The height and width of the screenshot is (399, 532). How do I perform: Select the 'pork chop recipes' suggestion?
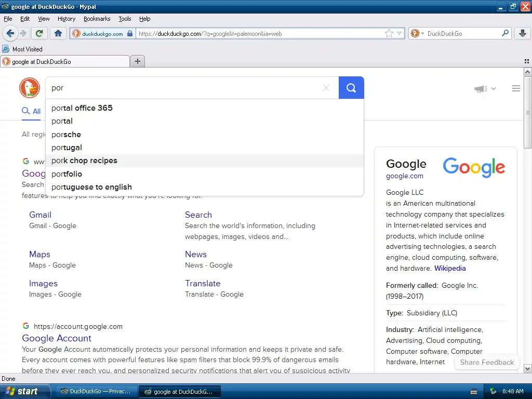click(205, 161)
